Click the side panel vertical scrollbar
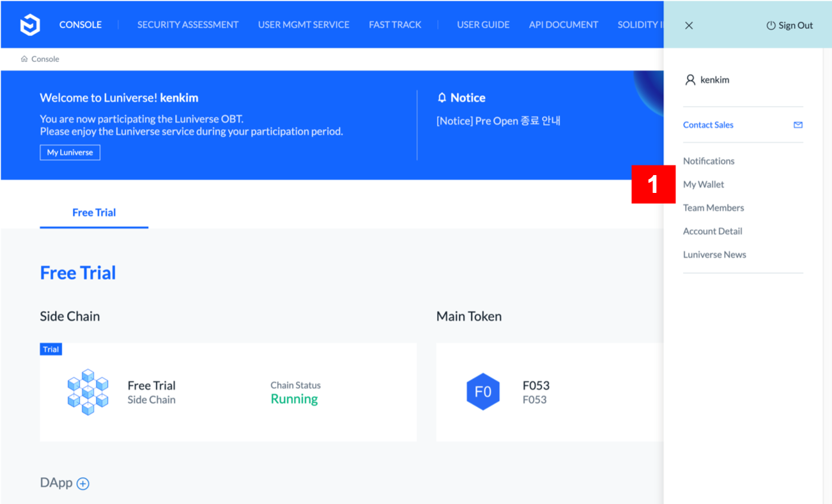832x504 pixels. click(x=828, y=276)
